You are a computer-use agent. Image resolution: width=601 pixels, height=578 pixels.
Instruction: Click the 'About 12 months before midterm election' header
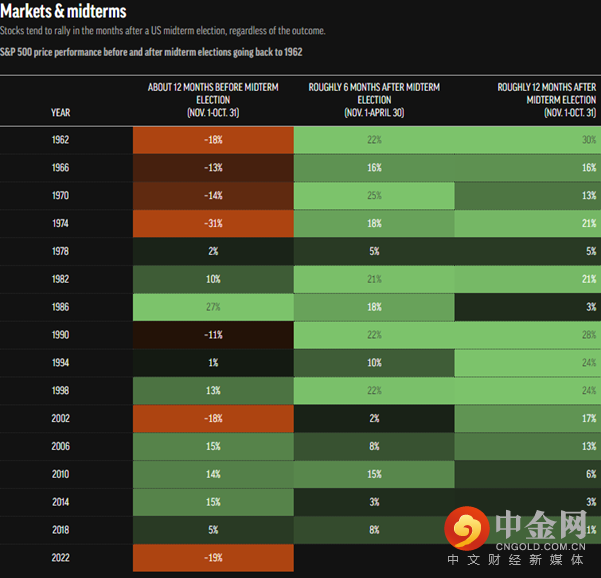[x=213, y=100]
